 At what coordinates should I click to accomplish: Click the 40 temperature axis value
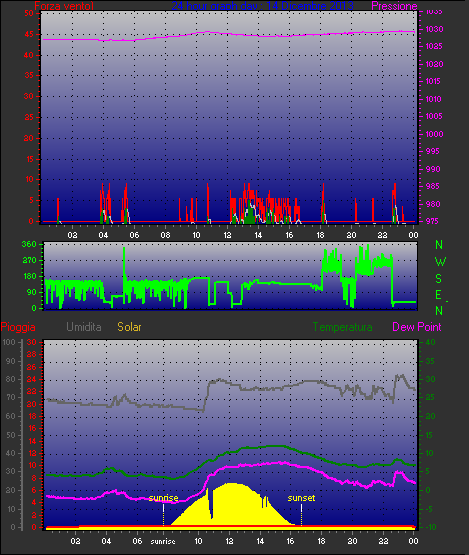pos(430,342)
